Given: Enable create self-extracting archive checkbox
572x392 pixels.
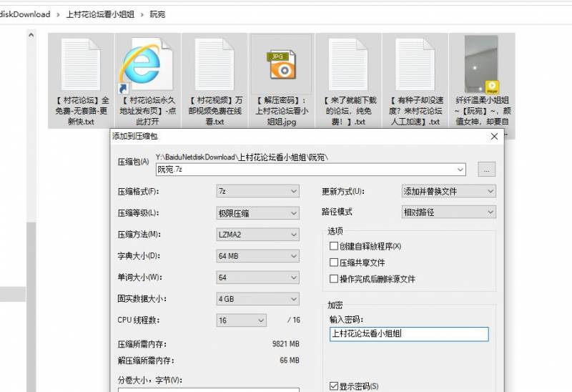Looking at the screenshot, I should (334, 246).
